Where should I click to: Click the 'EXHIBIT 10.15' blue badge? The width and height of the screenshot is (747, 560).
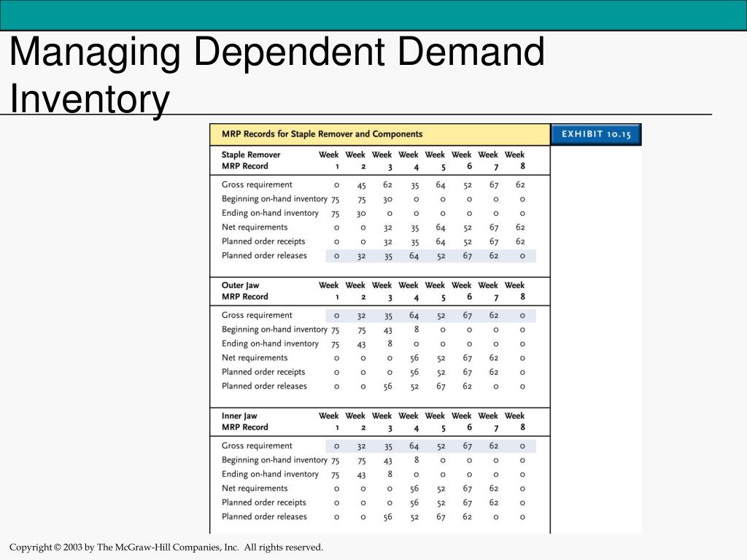(596, 134)
